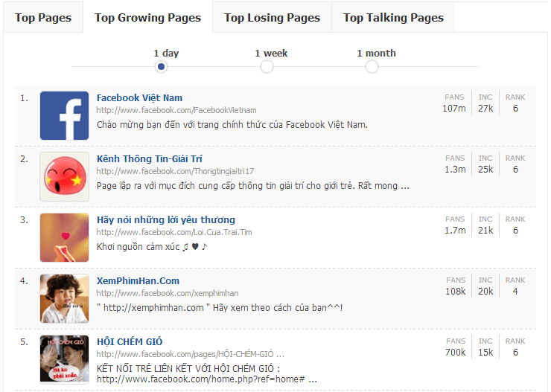Select the 1 day period radio

pos(161,66)
